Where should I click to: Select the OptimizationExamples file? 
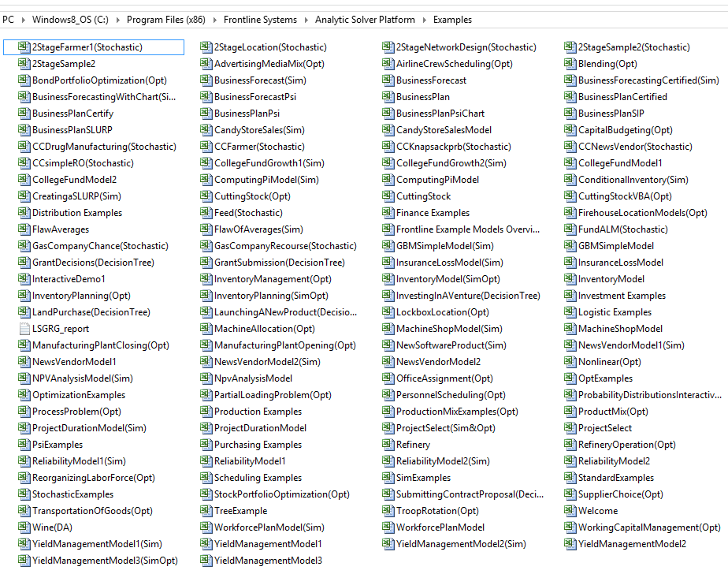click(78, 395)
